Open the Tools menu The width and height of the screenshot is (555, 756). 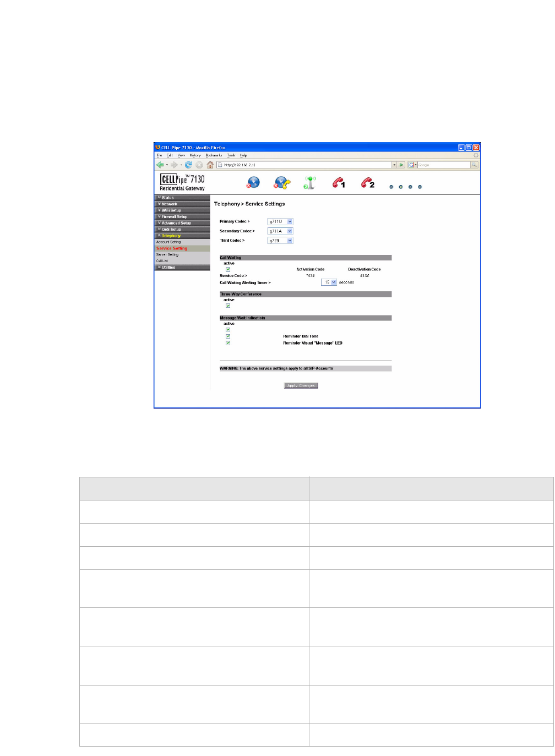[231, 155]
